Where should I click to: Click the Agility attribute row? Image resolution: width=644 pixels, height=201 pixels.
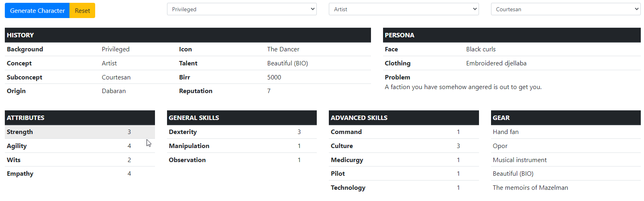(x=79, y=146)
